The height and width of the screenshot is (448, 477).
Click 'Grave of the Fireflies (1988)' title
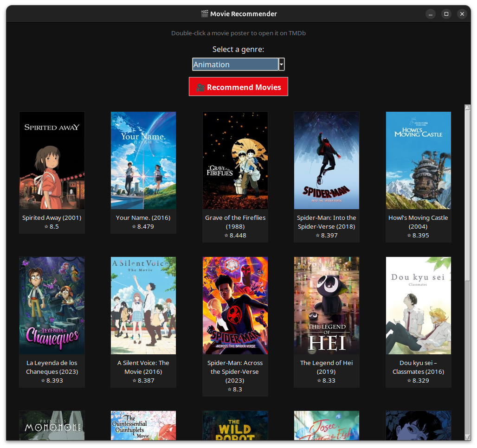235,222
